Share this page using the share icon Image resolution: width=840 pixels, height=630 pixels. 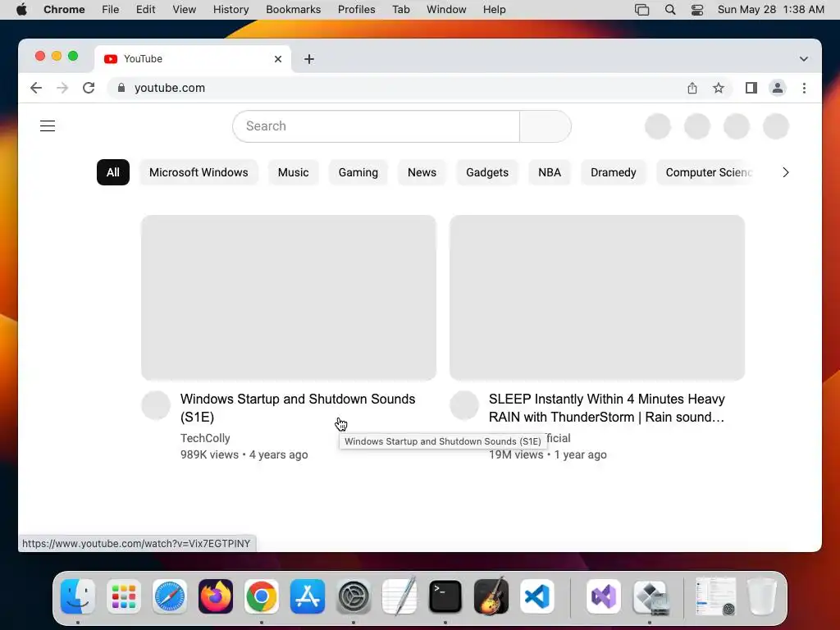tap(692, 88)
